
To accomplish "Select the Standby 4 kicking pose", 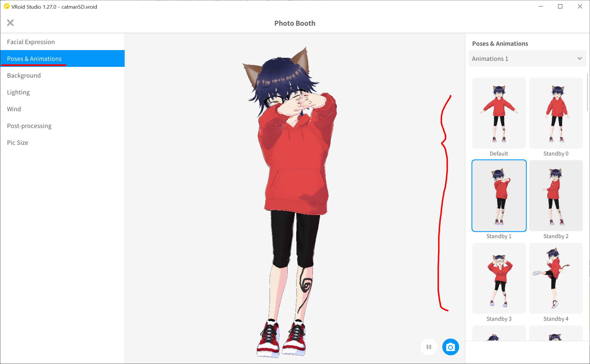I will [x=556, y=278].
